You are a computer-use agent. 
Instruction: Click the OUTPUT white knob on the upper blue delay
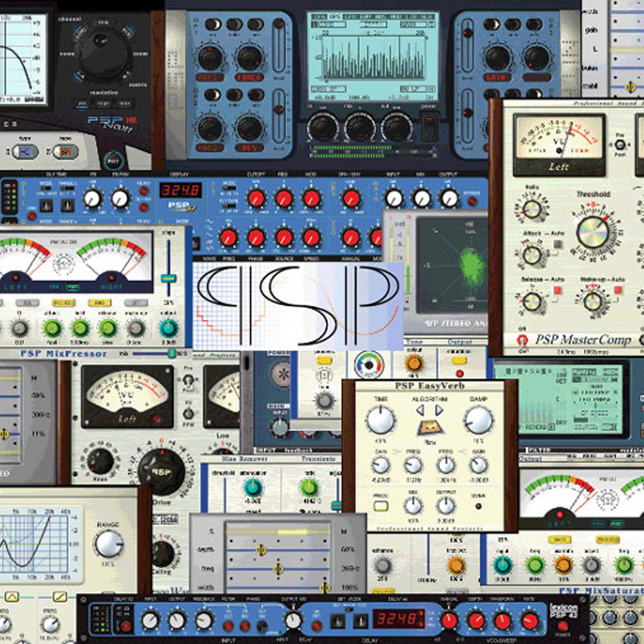449,198
